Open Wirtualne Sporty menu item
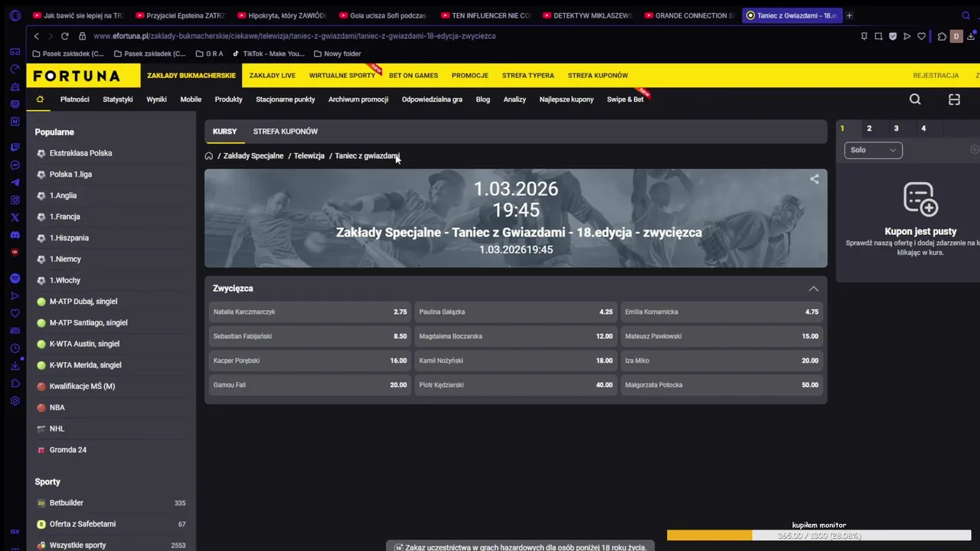 coord(342,76)
